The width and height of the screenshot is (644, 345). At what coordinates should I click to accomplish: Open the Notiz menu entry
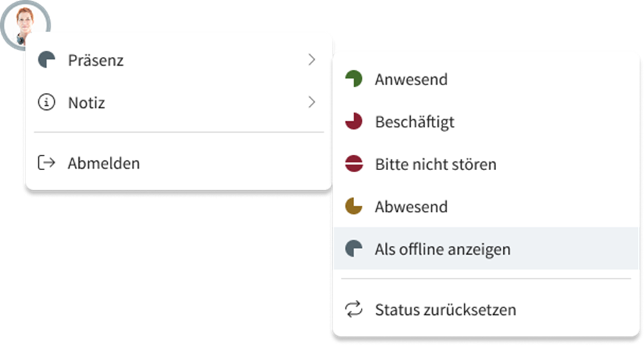86,103
